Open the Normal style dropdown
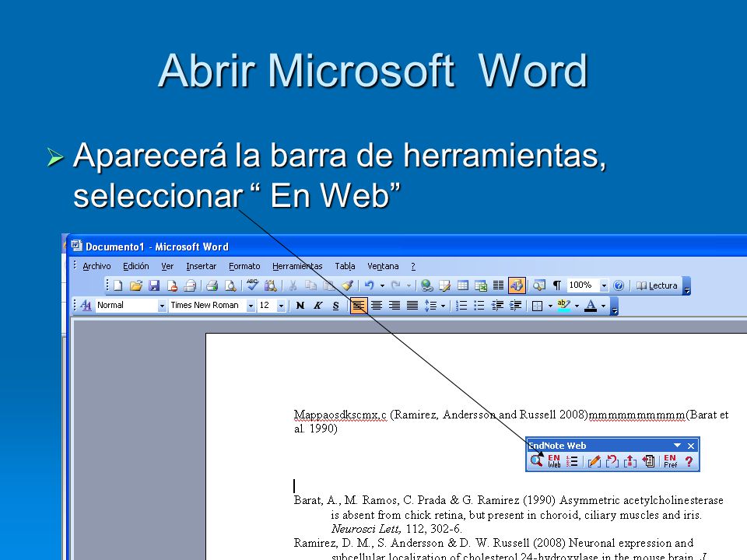The image size is (747, 560). coord(162,306)
